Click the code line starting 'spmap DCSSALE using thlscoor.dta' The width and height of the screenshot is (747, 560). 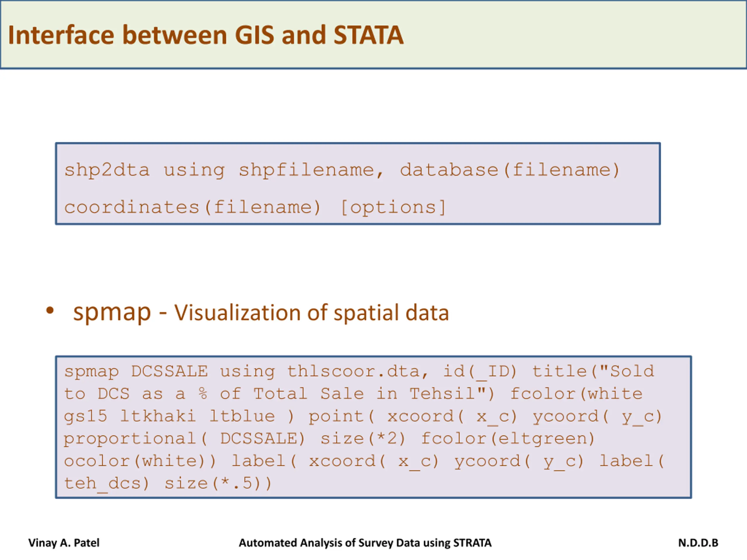pos(359,372)
